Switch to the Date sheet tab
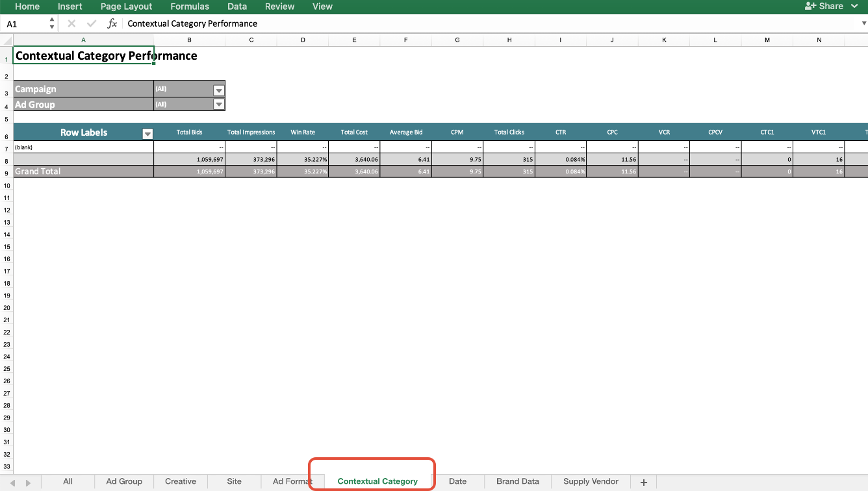Viewport: 868px width, 491px height. pos(458,481)
